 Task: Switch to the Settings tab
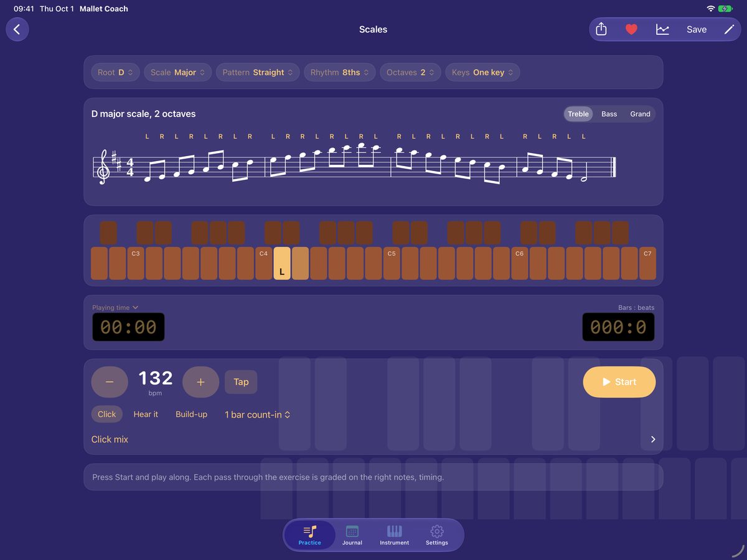437,535
